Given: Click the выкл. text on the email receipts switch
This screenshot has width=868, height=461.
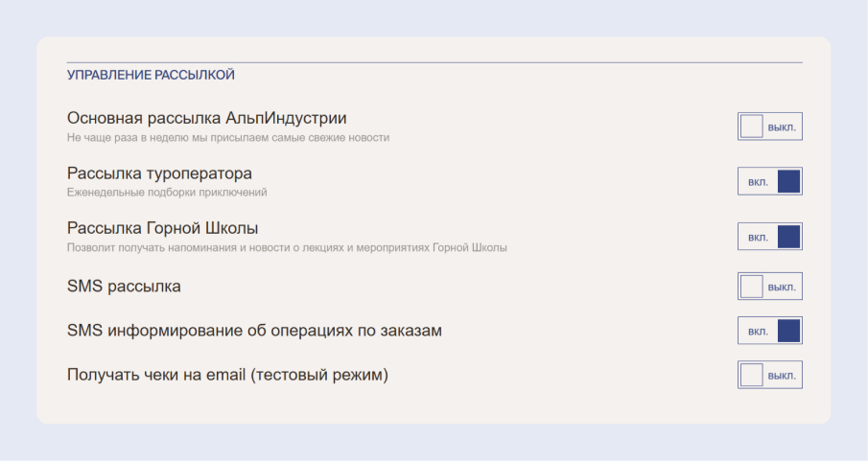Looking at the screenshot, I should tap(782, 375).
